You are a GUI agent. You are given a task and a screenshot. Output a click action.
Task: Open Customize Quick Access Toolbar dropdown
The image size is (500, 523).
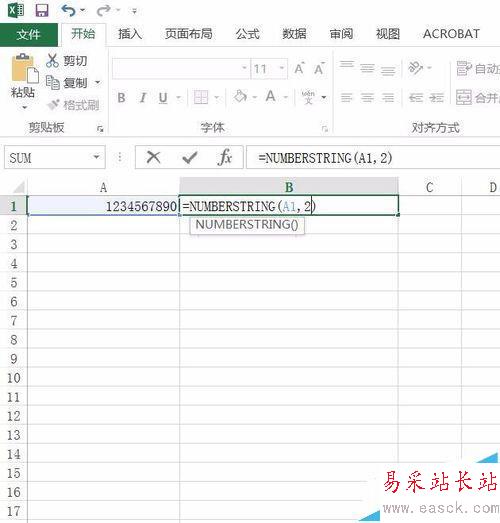click(134, 12)
